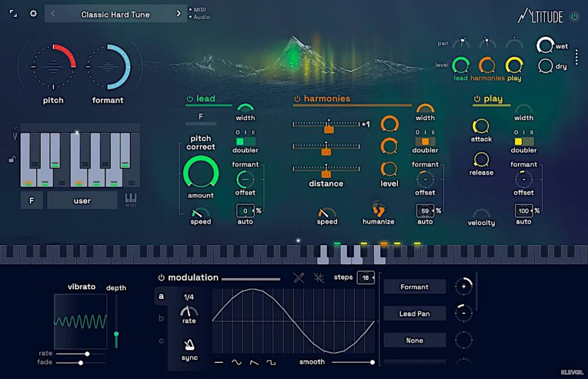Select the square wave shape
This screenshot has width=588, height=379.
coord(271,362)
